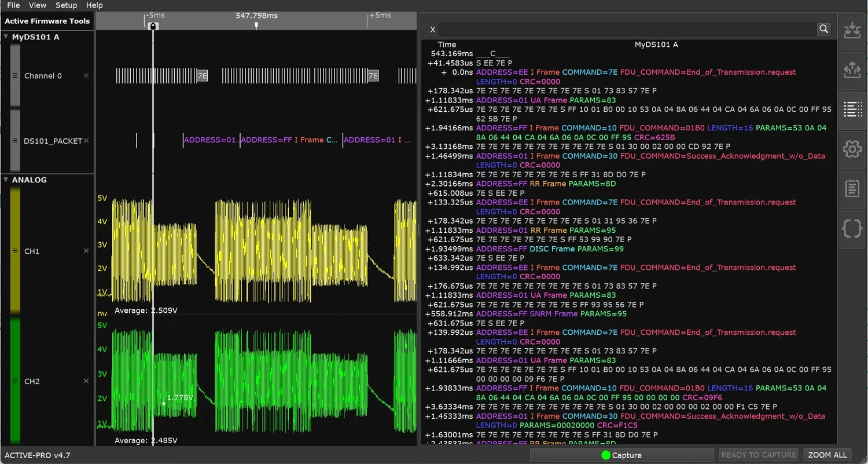
Task: Select the curly braces scripting icon
Action: [x=852, y=229]
